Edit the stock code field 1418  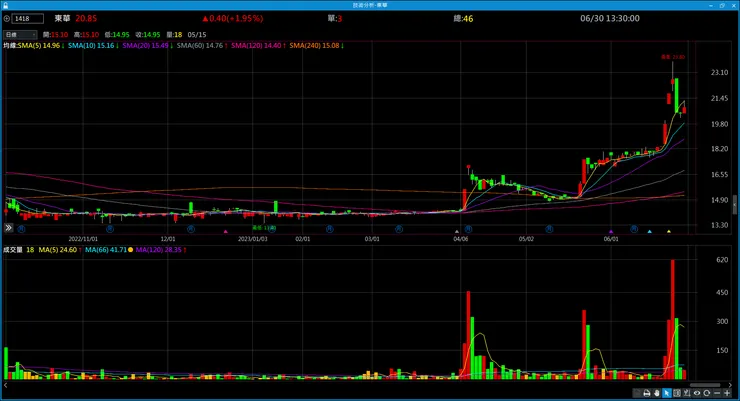(27, 18)
